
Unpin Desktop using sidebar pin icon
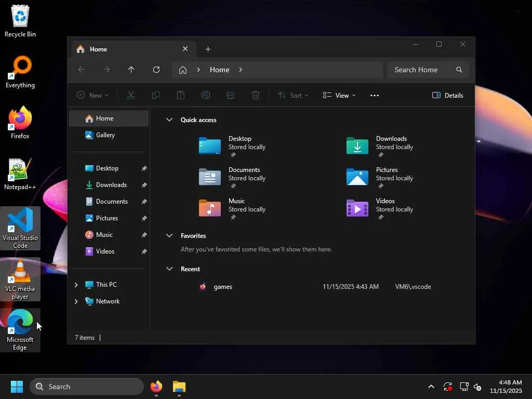coord(144,168)
